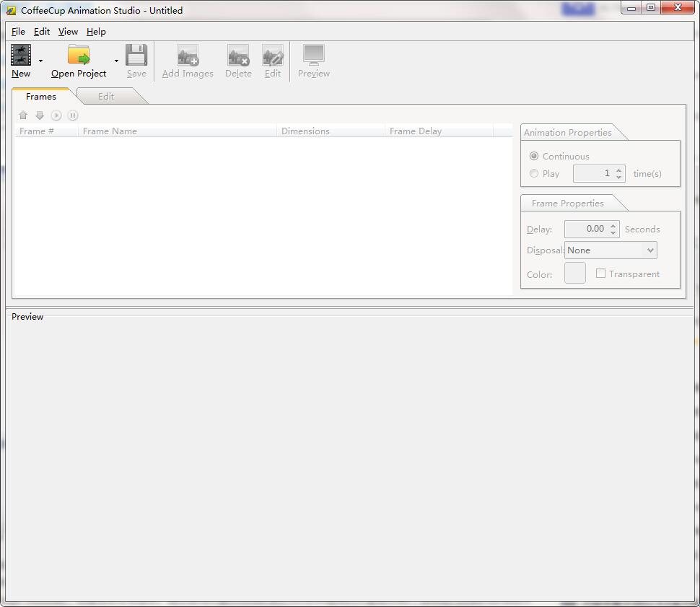
Task: Click the Frame # column header
Action: coord(47,131)
